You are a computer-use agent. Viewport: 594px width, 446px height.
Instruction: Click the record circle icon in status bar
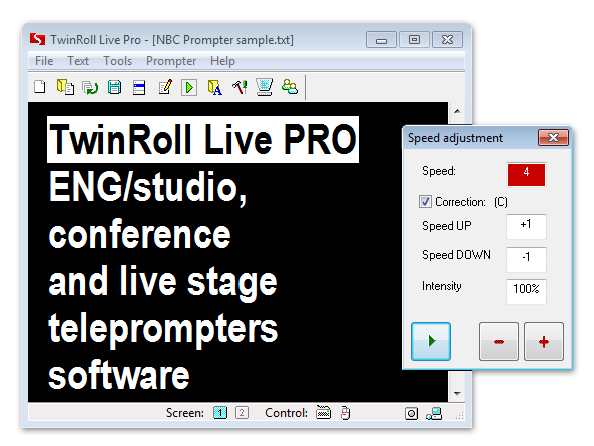coord(411,413)
